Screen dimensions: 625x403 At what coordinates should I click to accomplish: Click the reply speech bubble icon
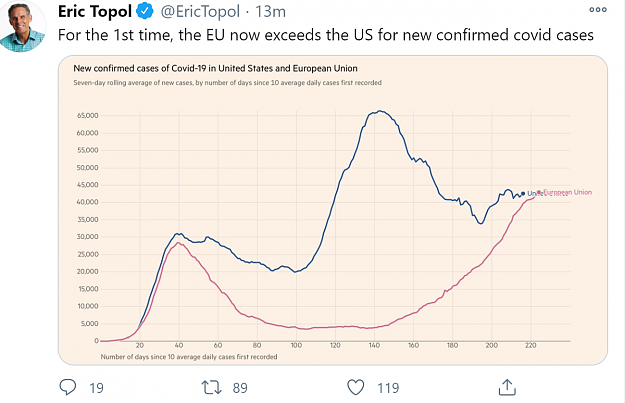tap(68, 387)
